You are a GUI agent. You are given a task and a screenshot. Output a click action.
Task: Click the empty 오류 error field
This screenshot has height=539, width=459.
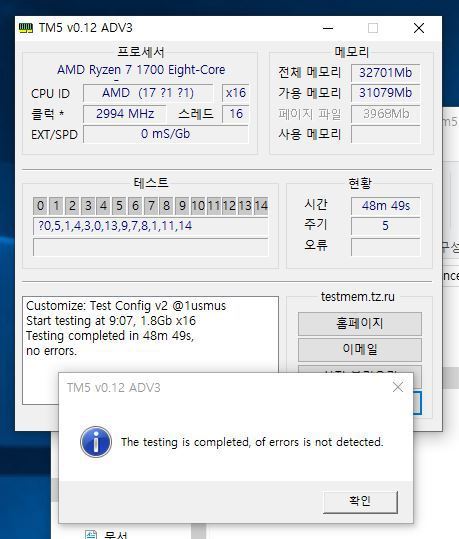pyautogui.click(x=385, y=247)
